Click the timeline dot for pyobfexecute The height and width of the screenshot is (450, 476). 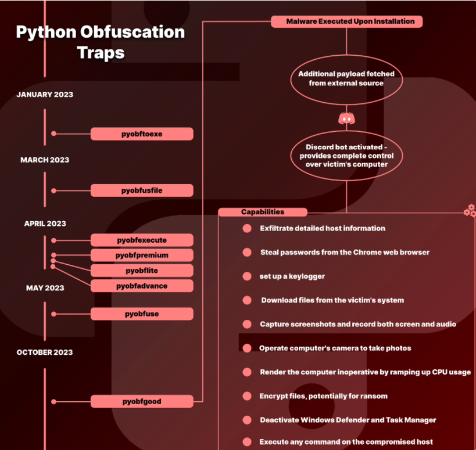tap(53, 240)
